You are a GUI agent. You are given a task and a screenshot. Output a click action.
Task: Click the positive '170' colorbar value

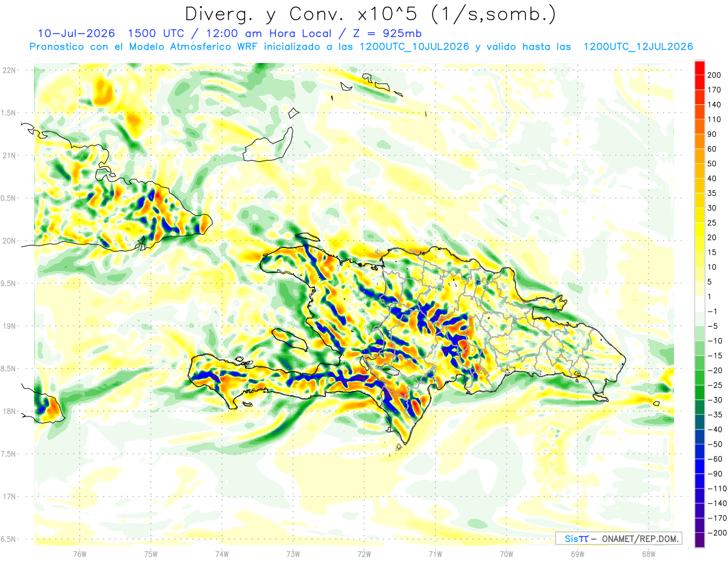pos(715,90)
